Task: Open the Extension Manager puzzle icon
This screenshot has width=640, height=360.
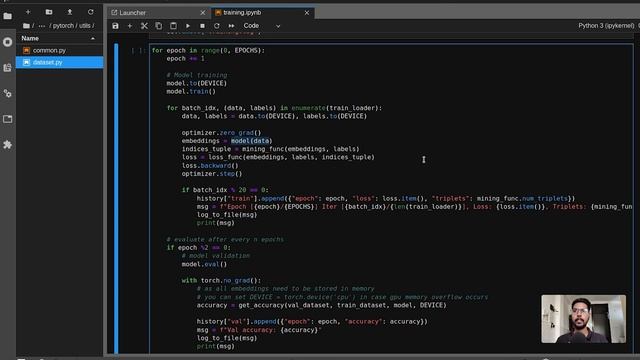Action: [x=7, y=145]
